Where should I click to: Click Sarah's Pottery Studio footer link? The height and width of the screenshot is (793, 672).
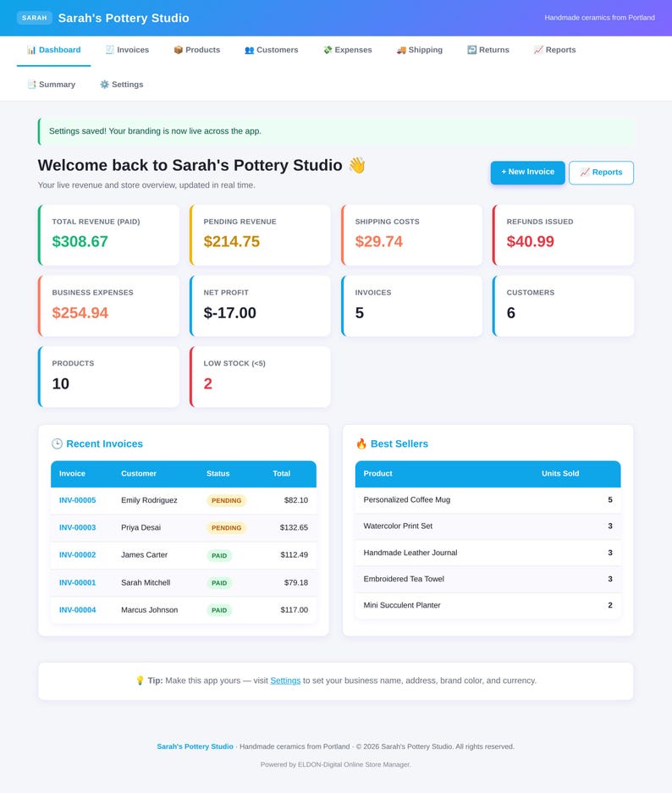[x=195, y=746]
